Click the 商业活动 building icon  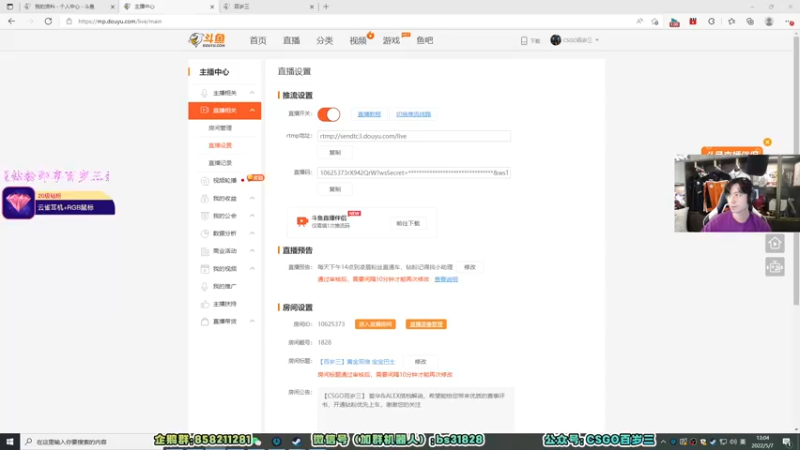[x=205, y=251]
